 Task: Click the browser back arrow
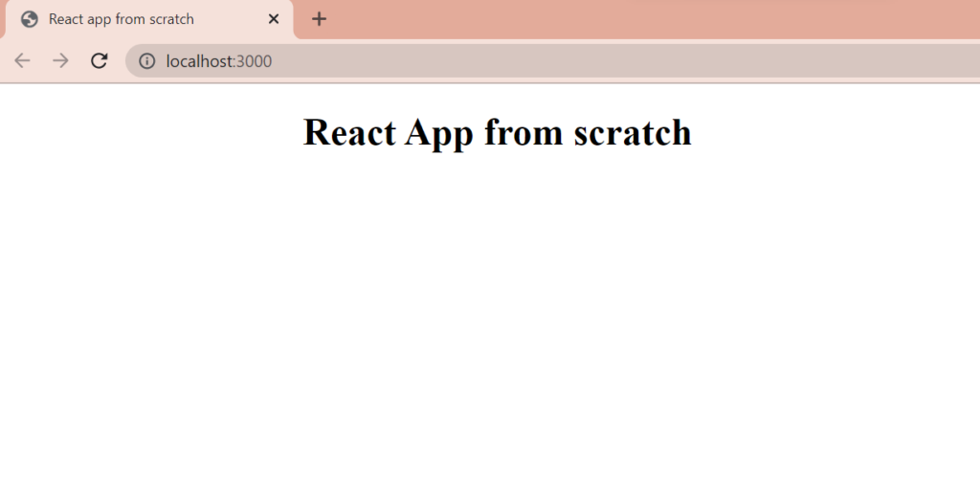click(x=23, y=60)
